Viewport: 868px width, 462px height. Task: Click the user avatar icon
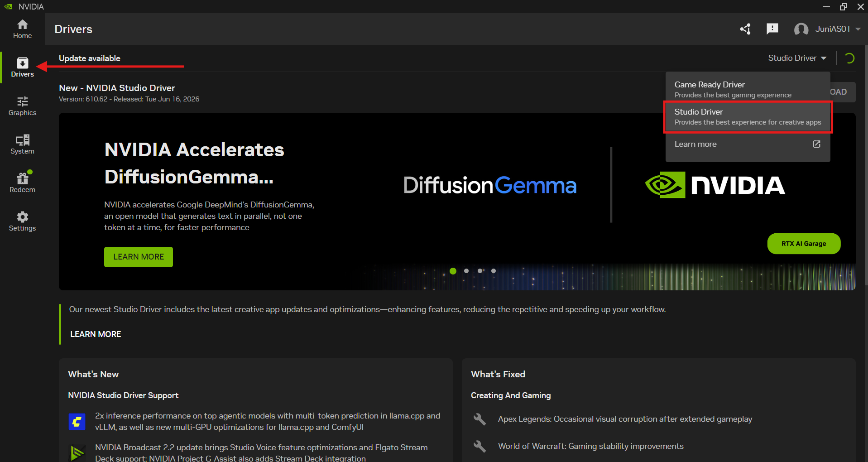pyautogui.click(x=801, y=29)
